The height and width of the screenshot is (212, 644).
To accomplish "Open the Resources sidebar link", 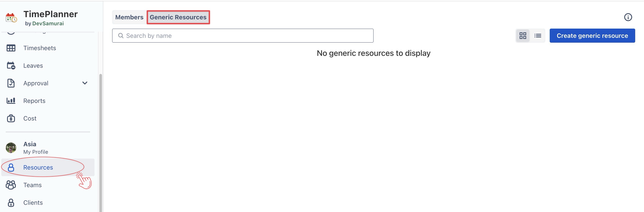I will [38, 168].
